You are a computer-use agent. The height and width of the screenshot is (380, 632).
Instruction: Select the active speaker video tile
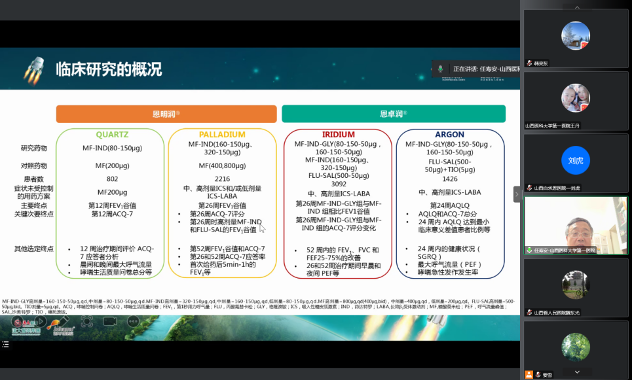[576, 225]
